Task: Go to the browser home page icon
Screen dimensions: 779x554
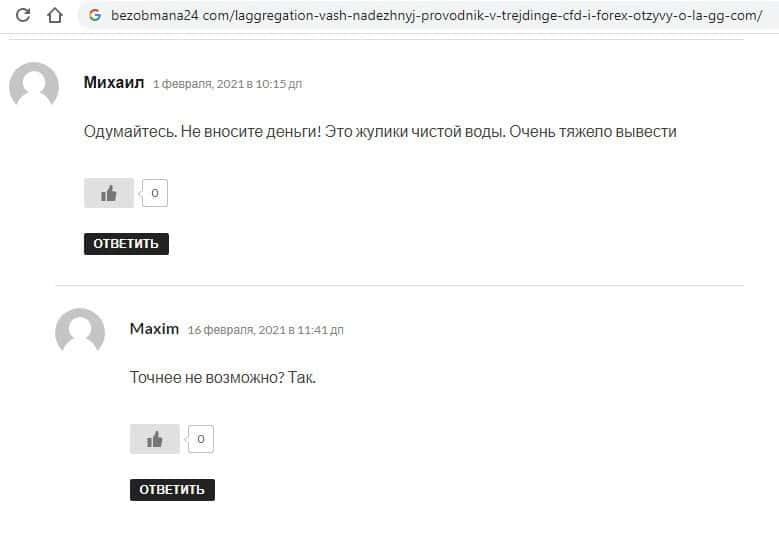Action: [55, 15]
